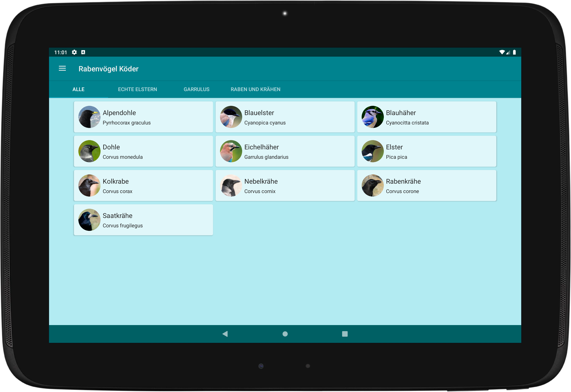571x392 pixels.
Task: Click the Alpendohle bird photo
Action: tap(89, 117)
